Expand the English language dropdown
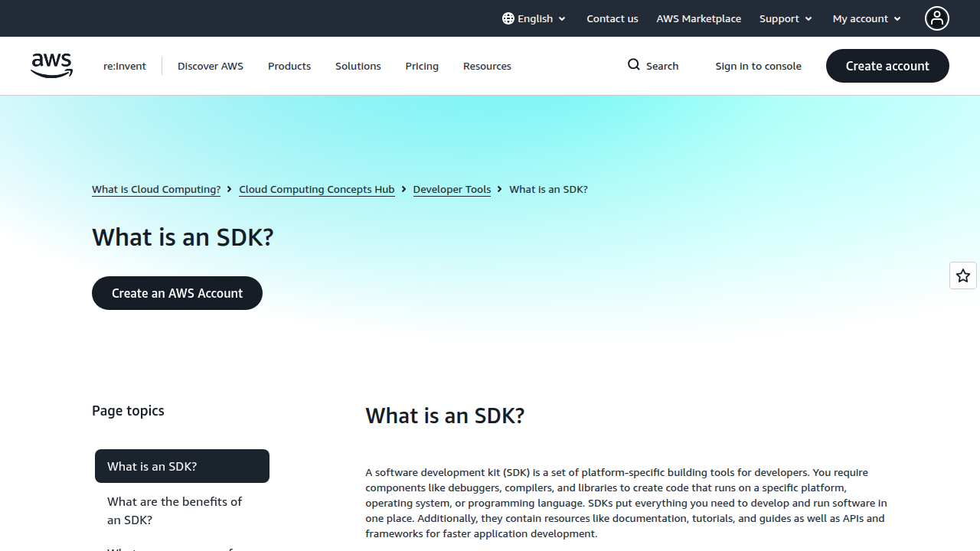 [534, 18]
